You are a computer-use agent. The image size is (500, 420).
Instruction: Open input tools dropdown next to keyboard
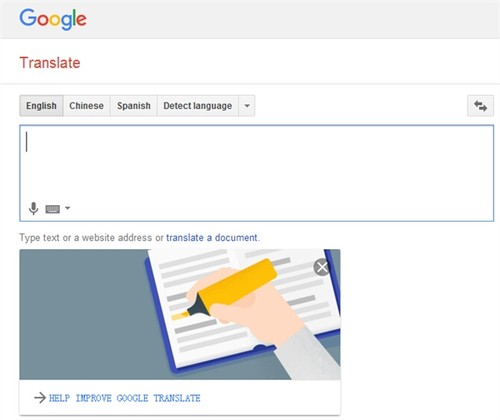click(x=68, y=208)
